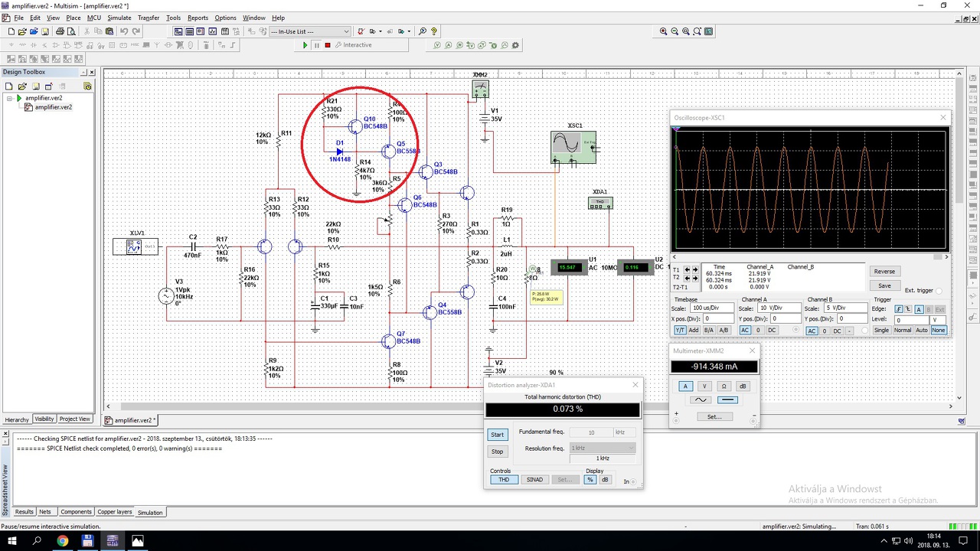This screenshot has height=551, width=980.
Task: Open the Simulate menu
Action: 119,18
